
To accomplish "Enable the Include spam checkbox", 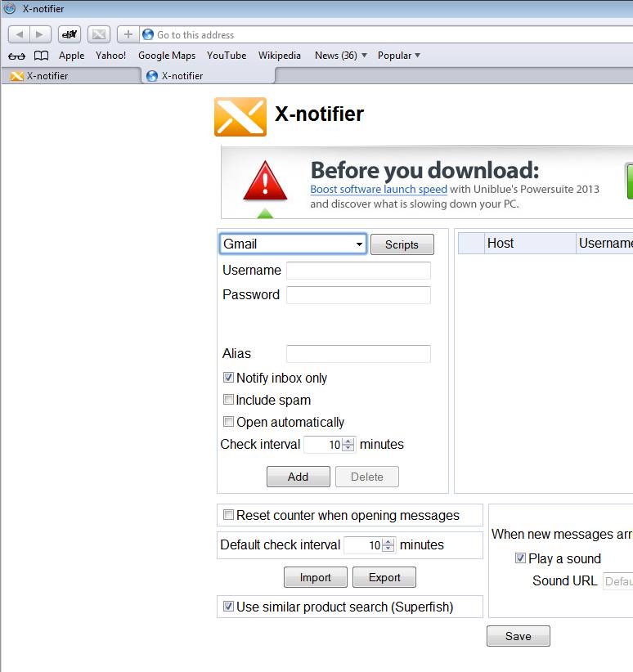I will click(228, 400).
